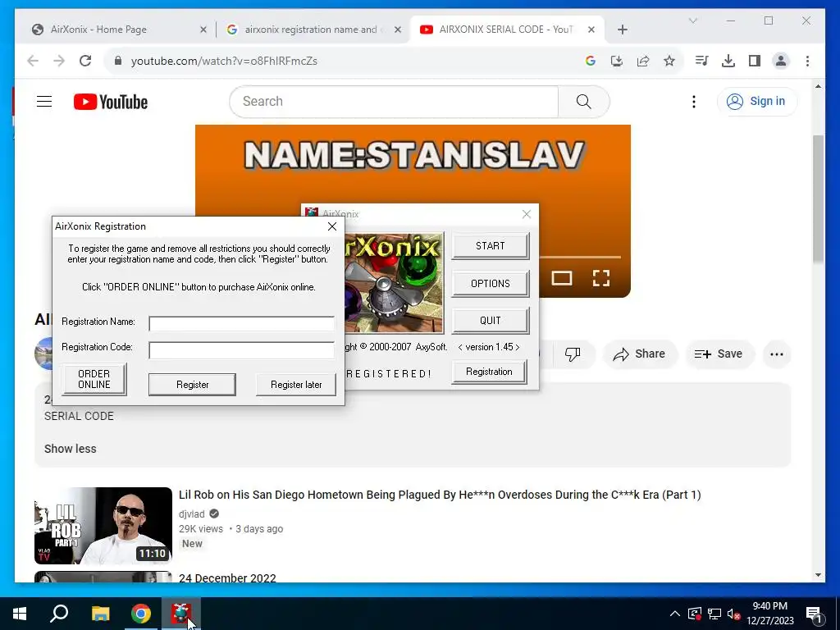Go back in Chrome
The image size is (840, 630).
pyautogui.click(x=33, y=61)
